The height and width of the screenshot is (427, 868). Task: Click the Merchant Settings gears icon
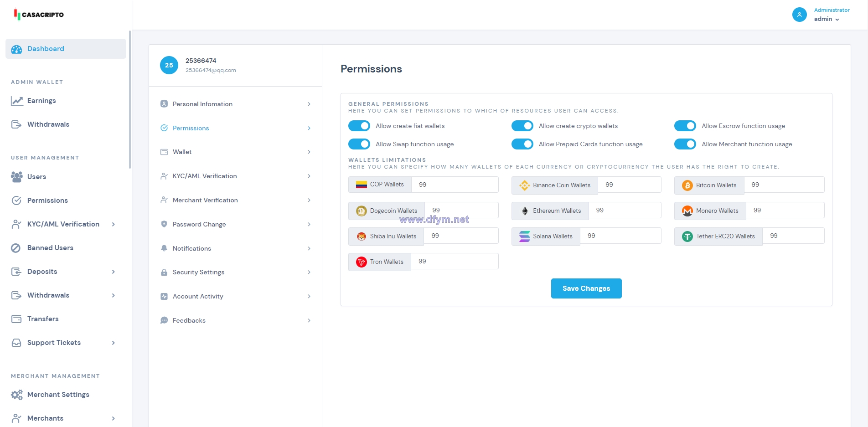coord(17,395)
